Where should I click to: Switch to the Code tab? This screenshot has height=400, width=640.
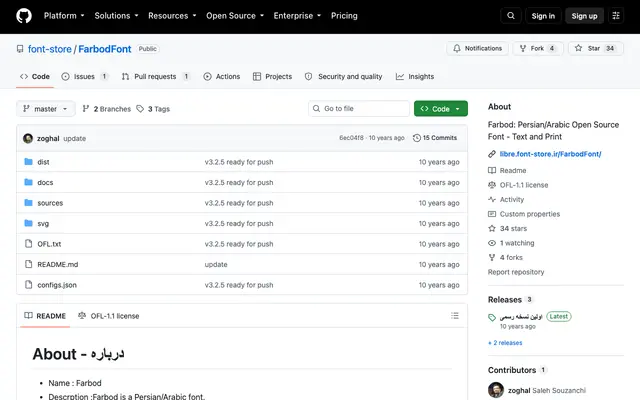[x=35, y=77]
